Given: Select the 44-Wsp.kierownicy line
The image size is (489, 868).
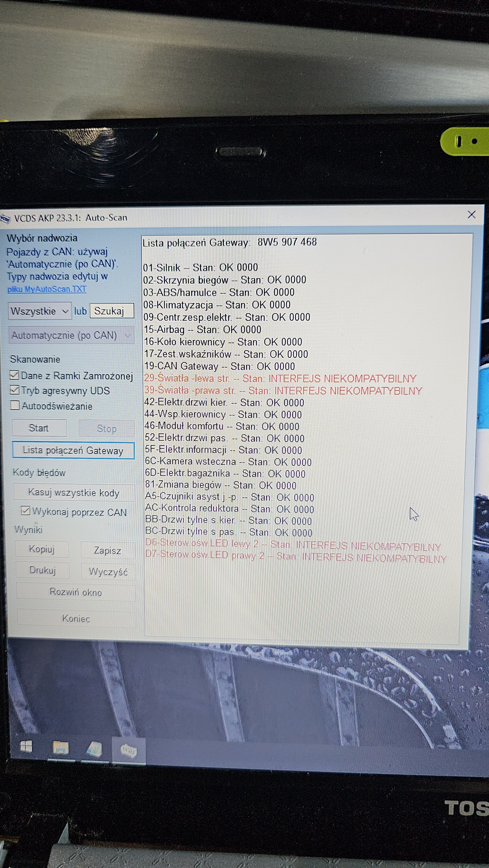Looking at the screenshot, I should [223, 414].
